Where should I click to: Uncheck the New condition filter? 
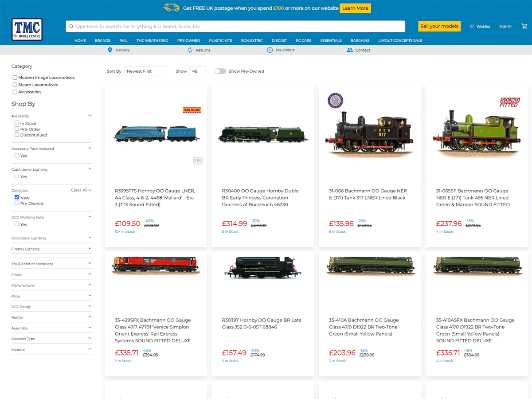click(17, 197)
